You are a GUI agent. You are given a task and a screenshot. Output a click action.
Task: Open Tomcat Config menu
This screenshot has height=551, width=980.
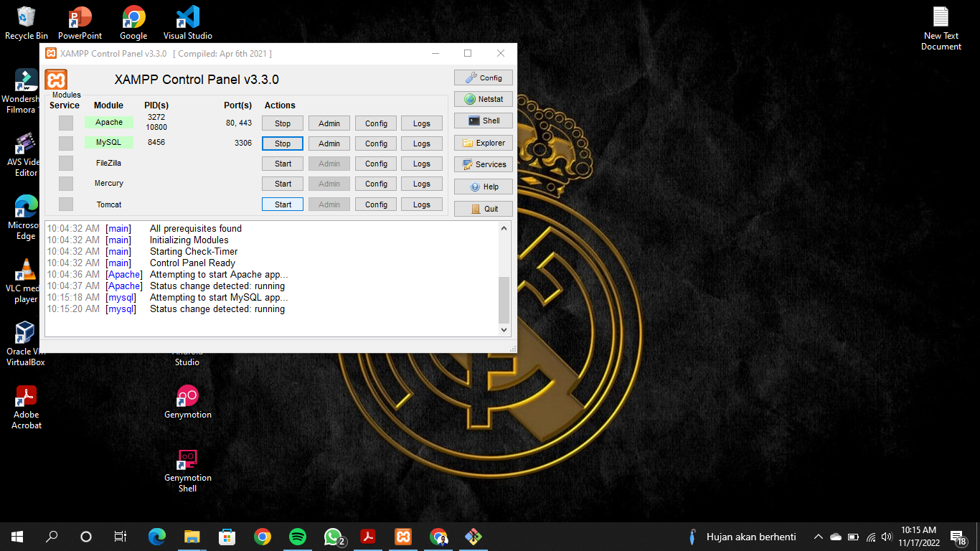pos(376,204)
